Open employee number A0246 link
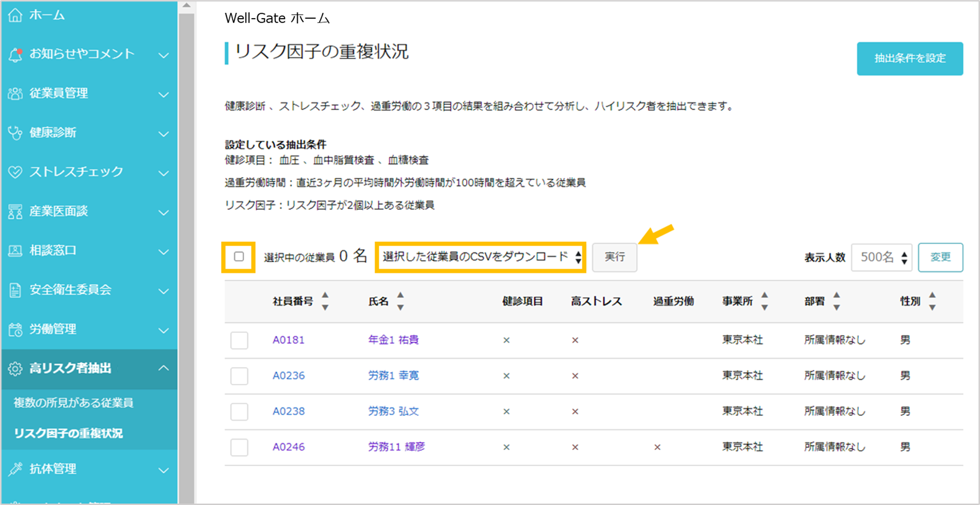Image resolution: width=980 pixels, height=505 pixels. click(289, 447)
